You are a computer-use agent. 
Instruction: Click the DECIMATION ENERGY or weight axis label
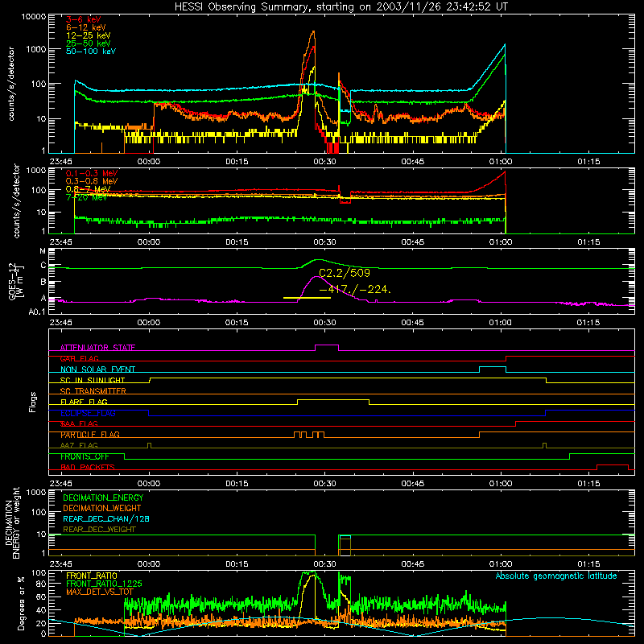click(12, 523)
